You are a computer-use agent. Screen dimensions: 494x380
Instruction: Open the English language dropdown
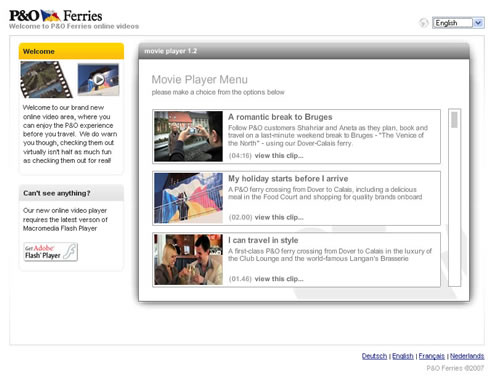pos(458,23)
